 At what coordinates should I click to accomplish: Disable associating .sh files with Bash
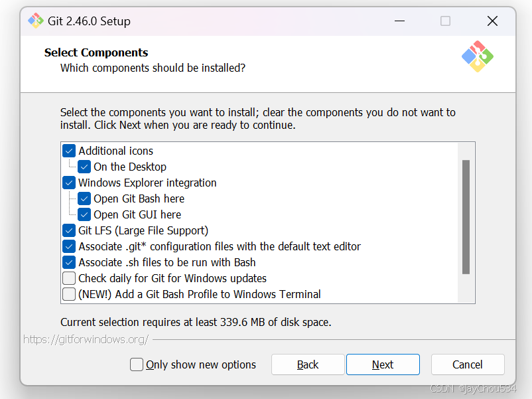click(68, 262)
